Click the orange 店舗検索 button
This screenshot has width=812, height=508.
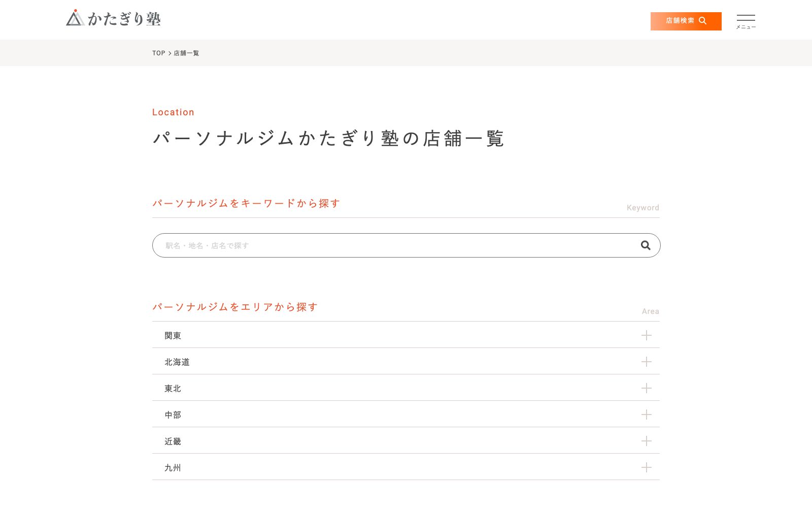click(686, 21)
